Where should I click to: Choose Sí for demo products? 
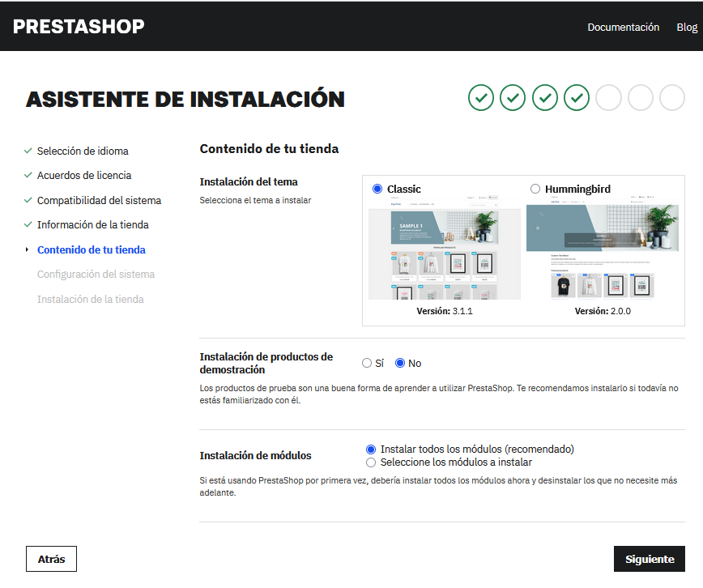coord(367,364)
